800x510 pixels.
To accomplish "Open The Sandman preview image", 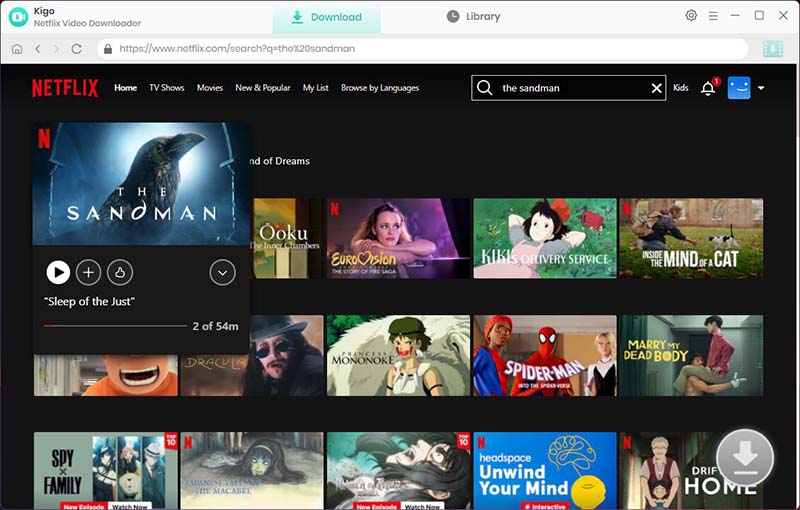I will point(141,184).
